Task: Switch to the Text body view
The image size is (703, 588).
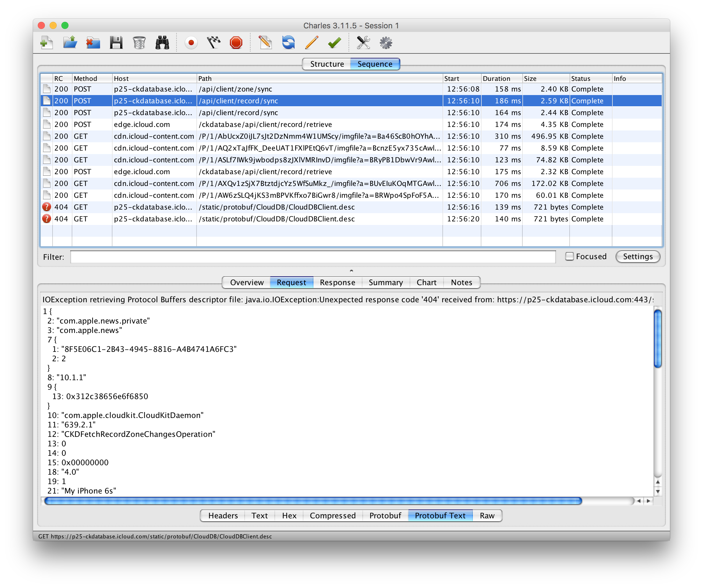Action: (x=259, y=515)
